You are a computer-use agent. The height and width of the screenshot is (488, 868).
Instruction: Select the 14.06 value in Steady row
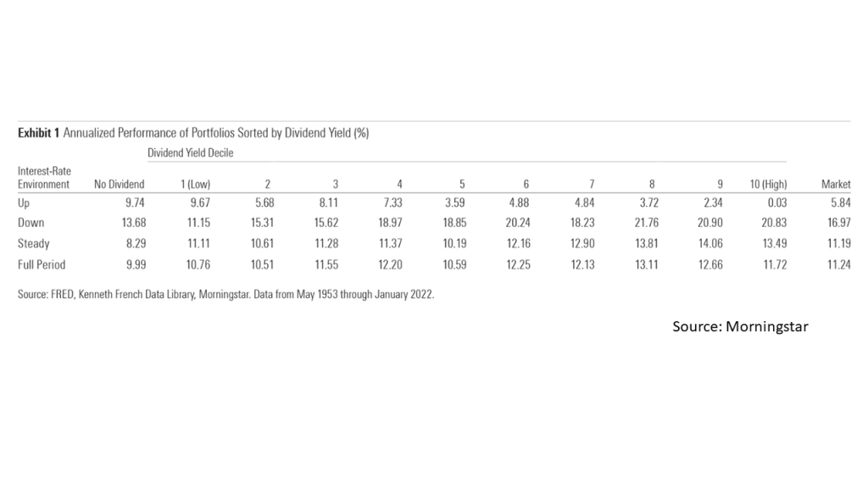710,243
